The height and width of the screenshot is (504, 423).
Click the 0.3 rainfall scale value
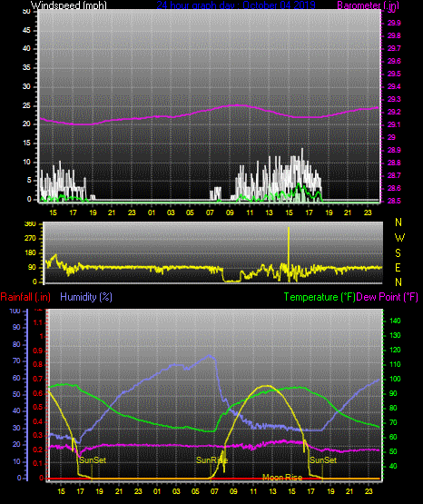(38, 436)
